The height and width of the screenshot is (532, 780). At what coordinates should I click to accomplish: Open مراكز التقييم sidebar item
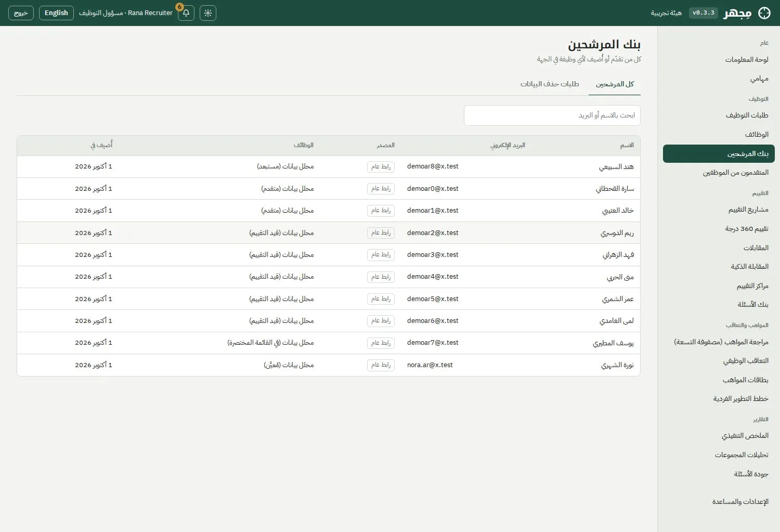tap(719, 286)
